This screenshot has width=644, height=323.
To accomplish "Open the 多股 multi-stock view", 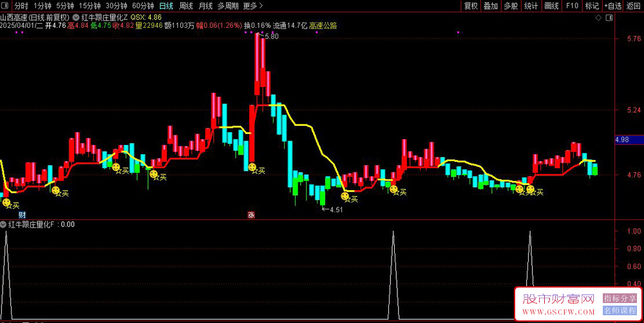I will click(511, 6).
